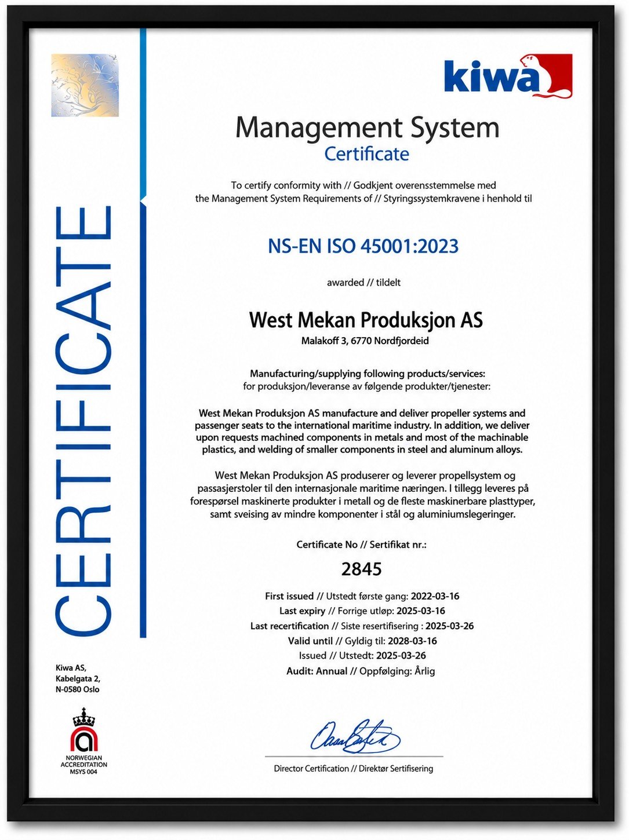Click the 'Certificate No // Sertifikat nr.:' label
The height and width of the screenshot is (840, 629).
pyautogui.click(x=362, y=545)
